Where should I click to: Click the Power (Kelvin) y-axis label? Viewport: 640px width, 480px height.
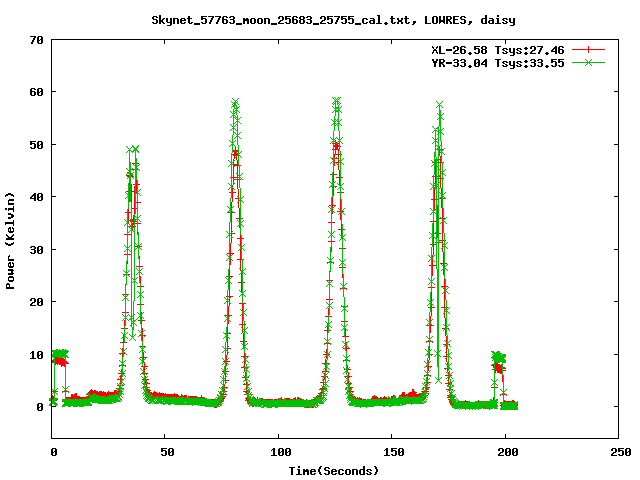pos(10,241)
